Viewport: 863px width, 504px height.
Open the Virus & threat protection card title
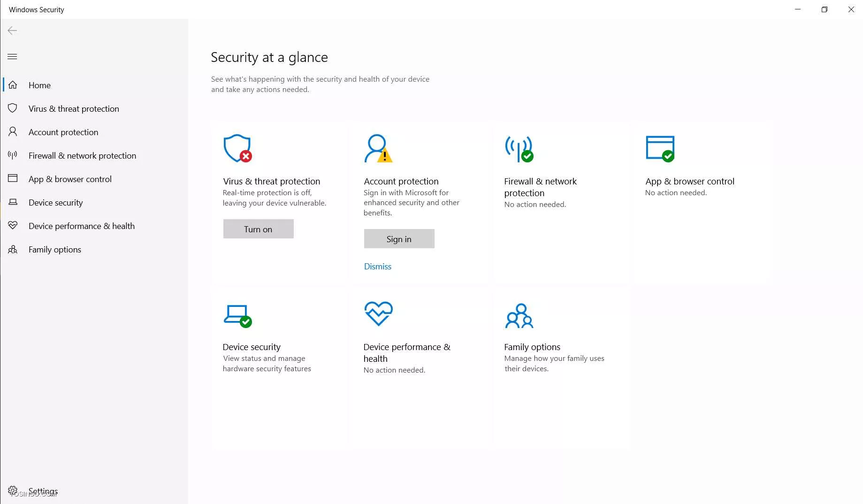tap(271, 181)
